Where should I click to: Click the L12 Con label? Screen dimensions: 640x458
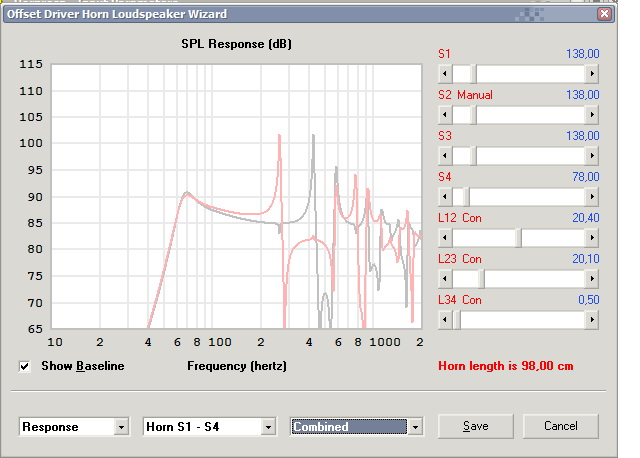[460, 218]
